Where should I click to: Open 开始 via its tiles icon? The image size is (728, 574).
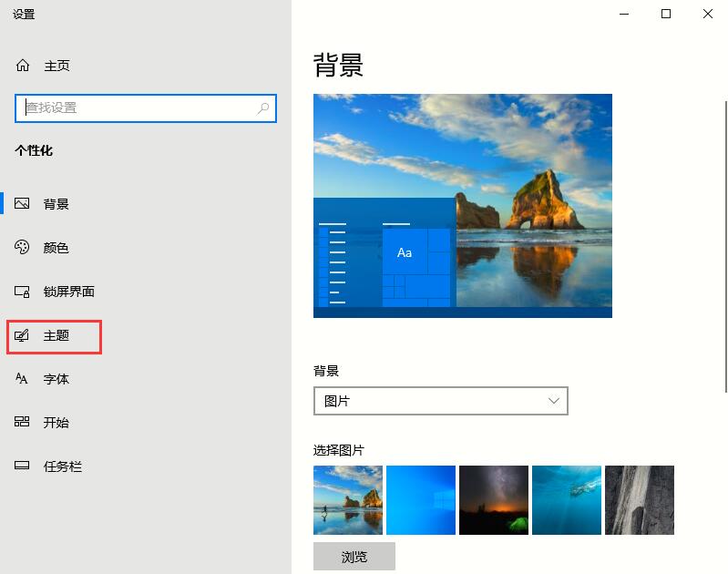[x=23, y=423]
